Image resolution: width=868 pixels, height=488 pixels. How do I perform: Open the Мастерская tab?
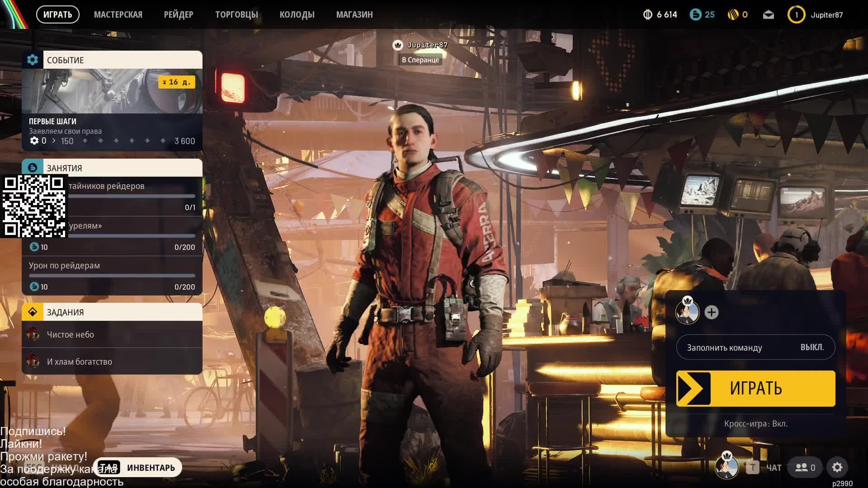tap(118, 14)
